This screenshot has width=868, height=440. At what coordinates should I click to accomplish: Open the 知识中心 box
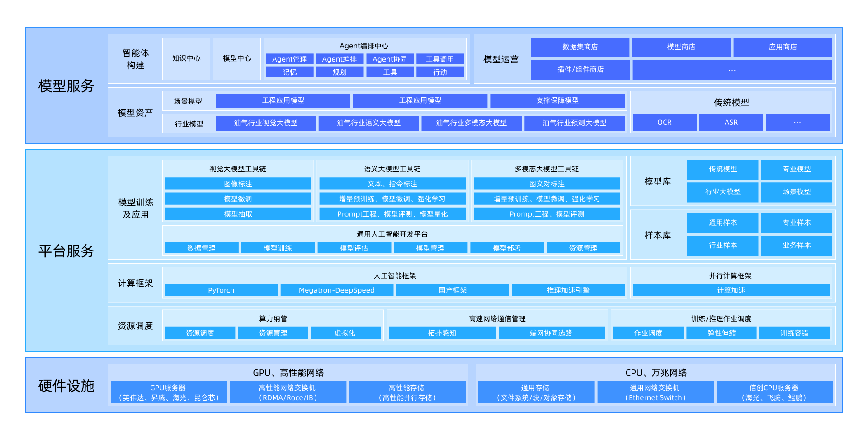click(186, 58)
